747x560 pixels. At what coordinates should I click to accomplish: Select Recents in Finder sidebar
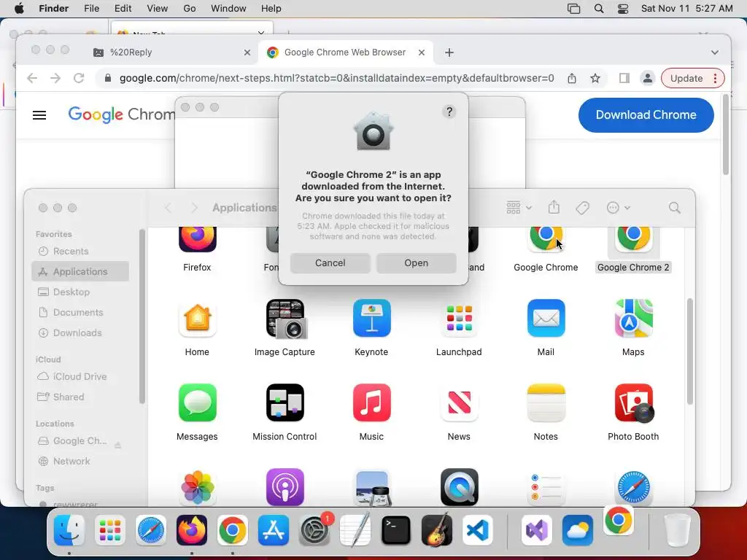[80, 251]
